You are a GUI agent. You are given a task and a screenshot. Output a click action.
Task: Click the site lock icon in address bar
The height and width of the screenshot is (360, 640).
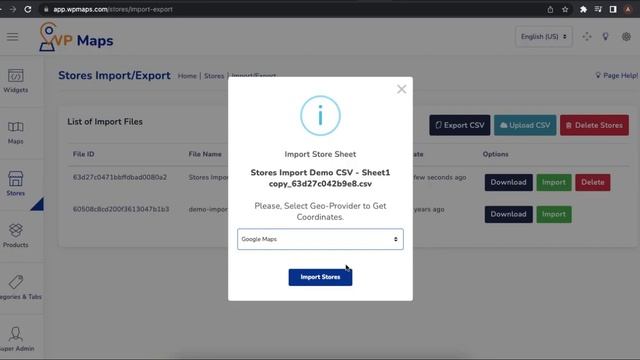coord(46,9)
